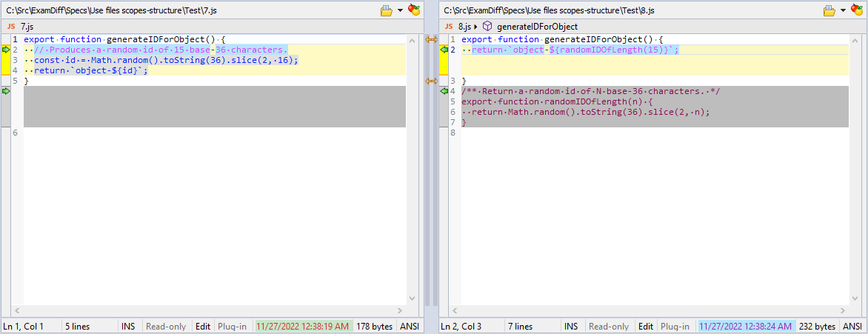Select 8.js breadcrumb label

465,26
